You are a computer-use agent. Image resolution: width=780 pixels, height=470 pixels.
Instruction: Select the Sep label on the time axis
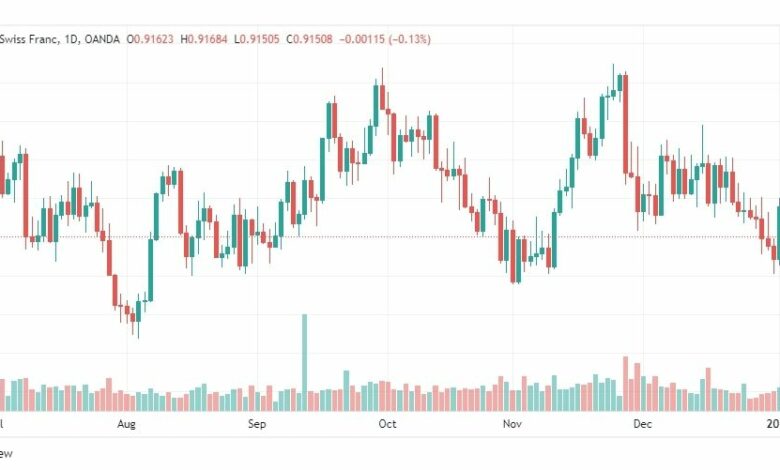pyautogui.click(x=257, y=424)
